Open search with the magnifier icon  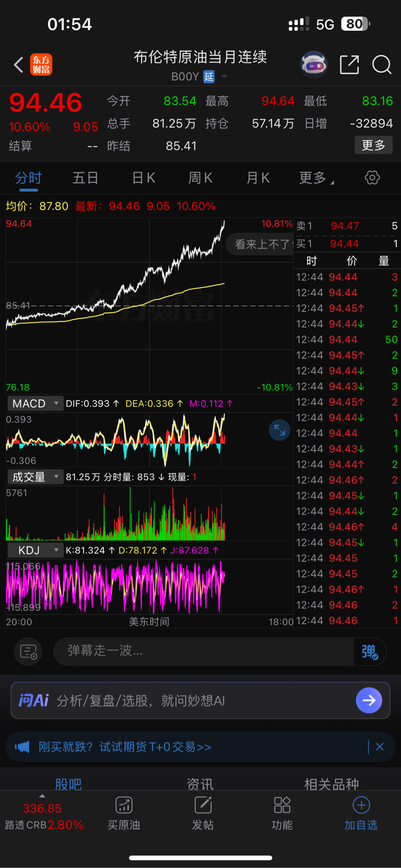click(x=382, y=65)
